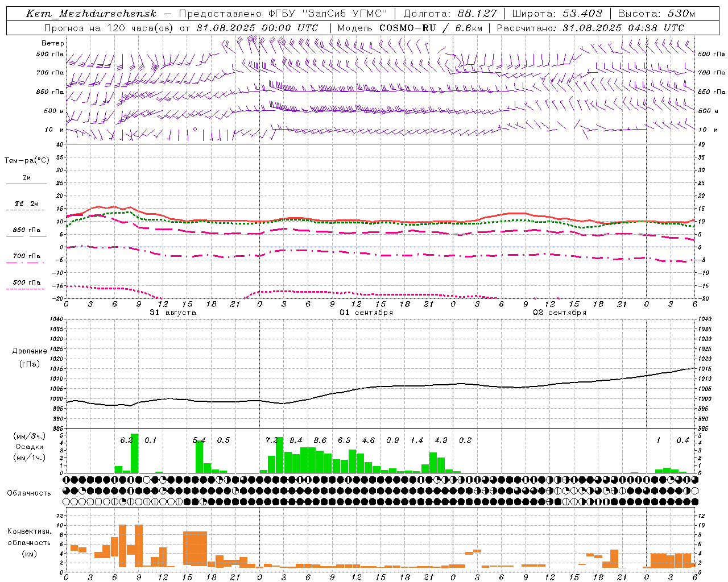Select the ФГБУ "ЗапСиб УГМС" provider text

point(327,14)
